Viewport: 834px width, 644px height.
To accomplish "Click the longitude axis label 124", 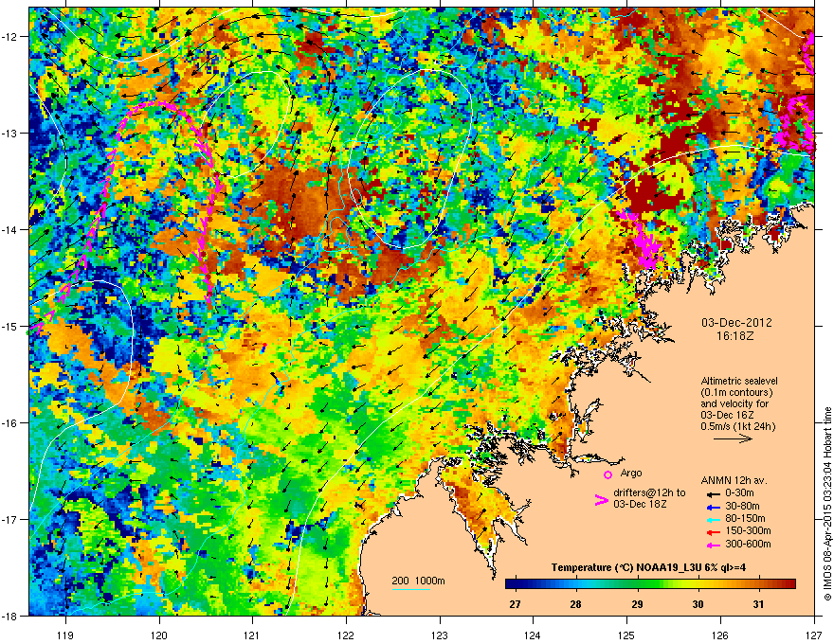I will (533, 635).
